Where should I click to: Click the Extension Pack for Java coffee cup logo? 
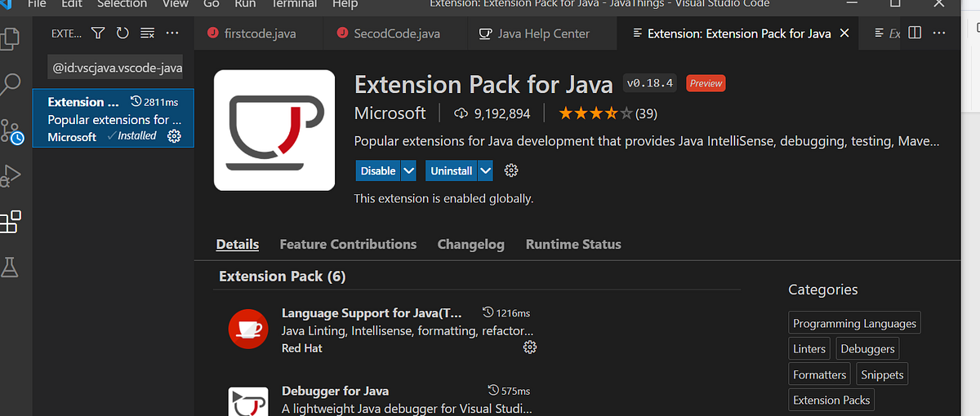pos(274,131)
